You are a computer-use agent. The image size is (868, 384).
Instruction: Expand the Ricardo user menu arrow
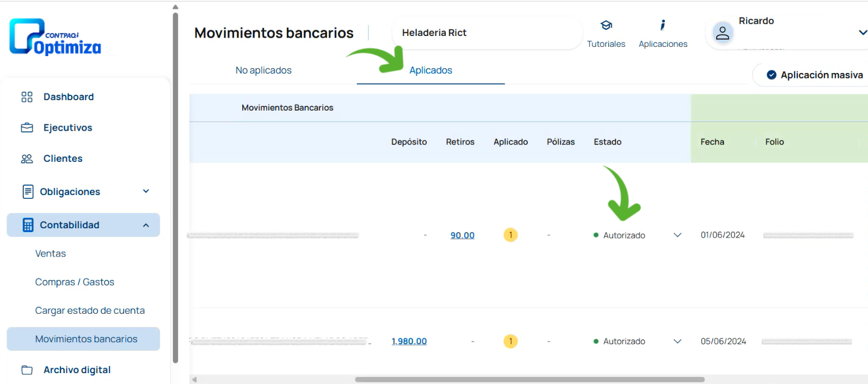tap(862, 33)
